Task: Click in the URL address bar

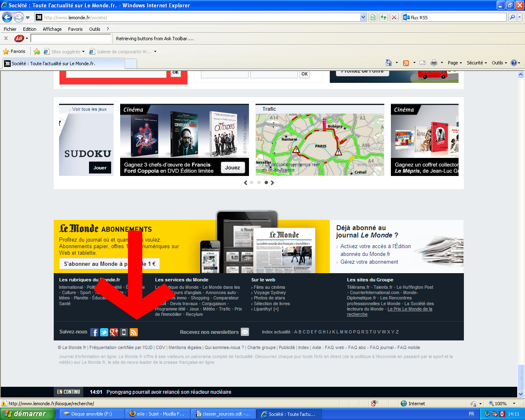Action: [197, 17]
